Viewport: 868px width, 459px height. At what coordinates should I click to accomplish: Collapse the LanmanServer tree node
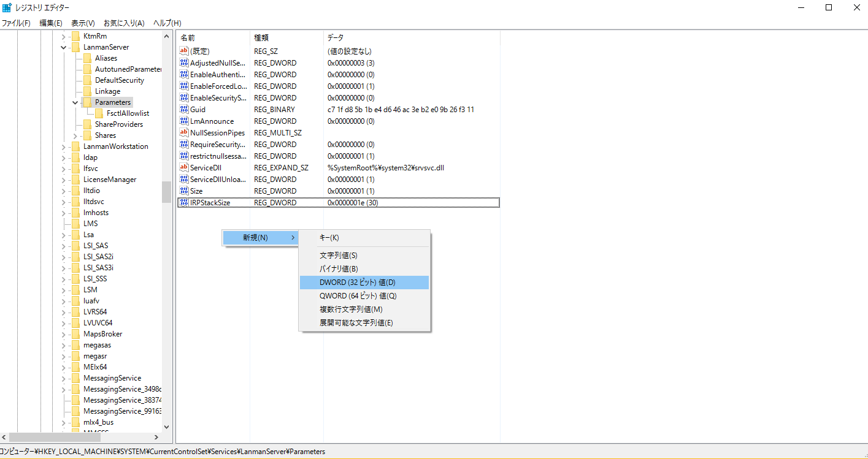(x=63, y=47)
